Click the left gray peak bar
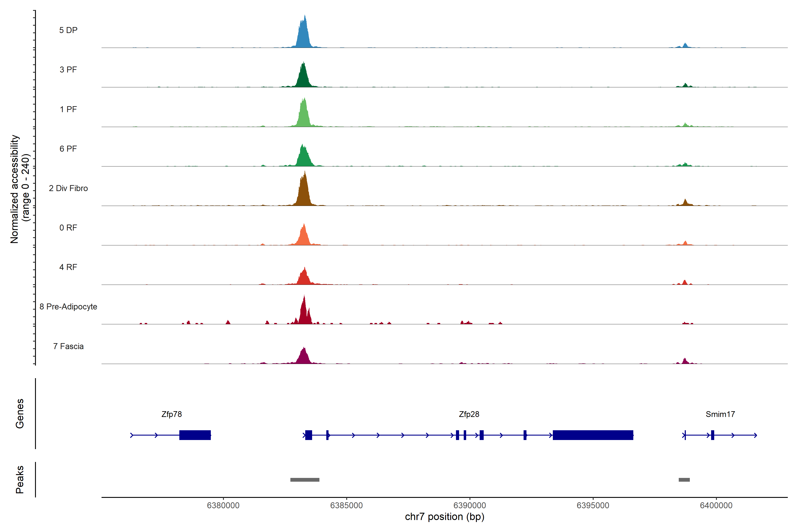798x532 pixels. click(x=305, y=480)
